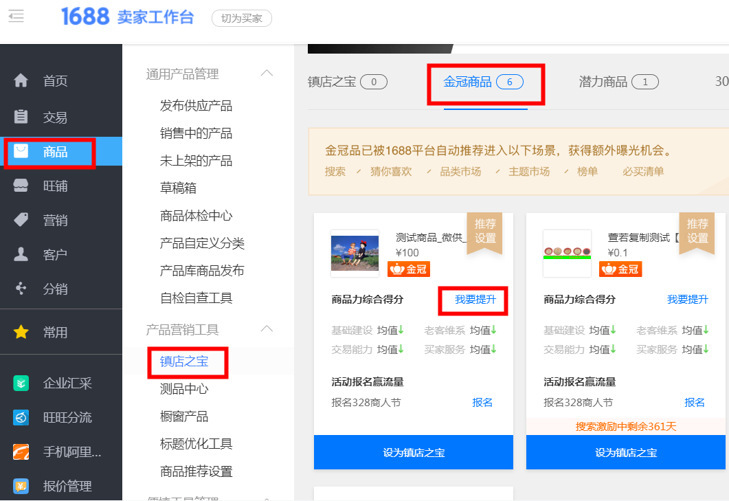Image resolution: width=729 pixels, height=501 pixels.
Task: Open 未上架的产品
Action: click(x=196, y=160)
